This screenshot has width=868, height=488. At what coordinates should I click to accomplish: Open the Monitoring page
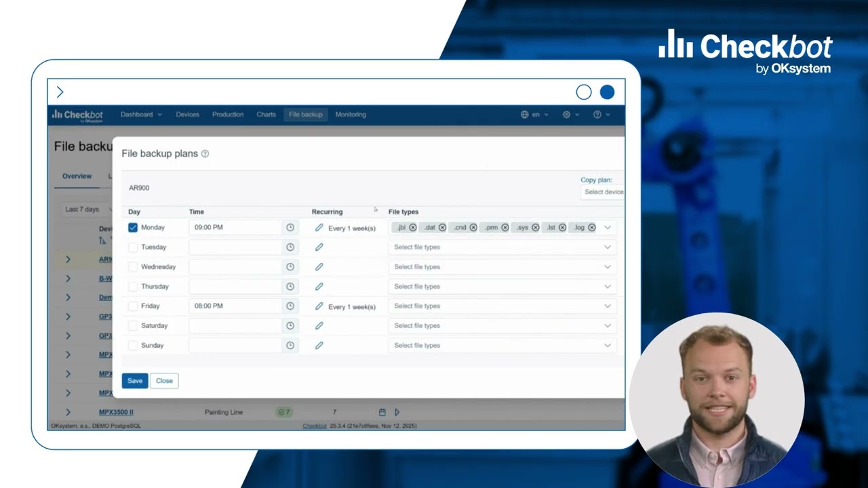click(x=351, y=115)
